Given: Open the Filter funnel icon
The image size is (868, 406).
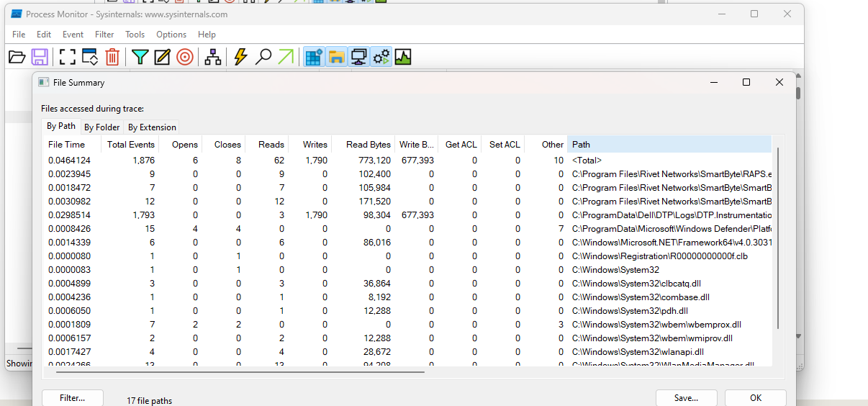Looking at the screenshot, I should click(140, 57).
